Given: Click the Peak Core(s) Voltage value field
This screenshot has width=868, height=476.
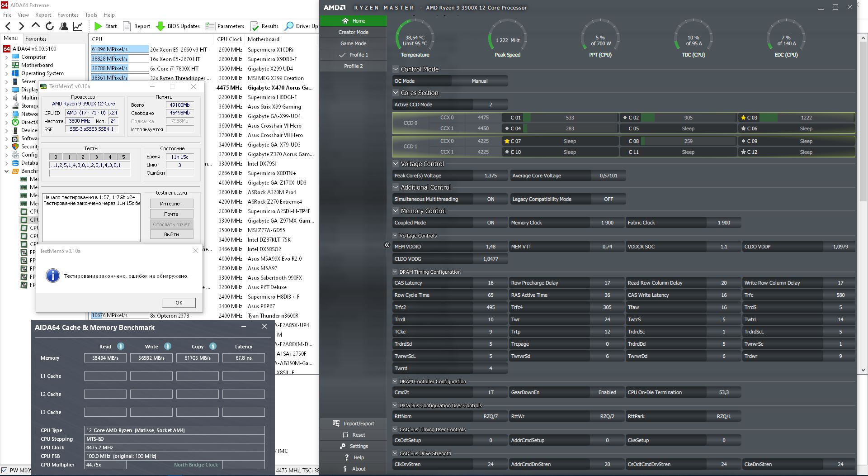Looking at the screenshot, I should point(491,176).
